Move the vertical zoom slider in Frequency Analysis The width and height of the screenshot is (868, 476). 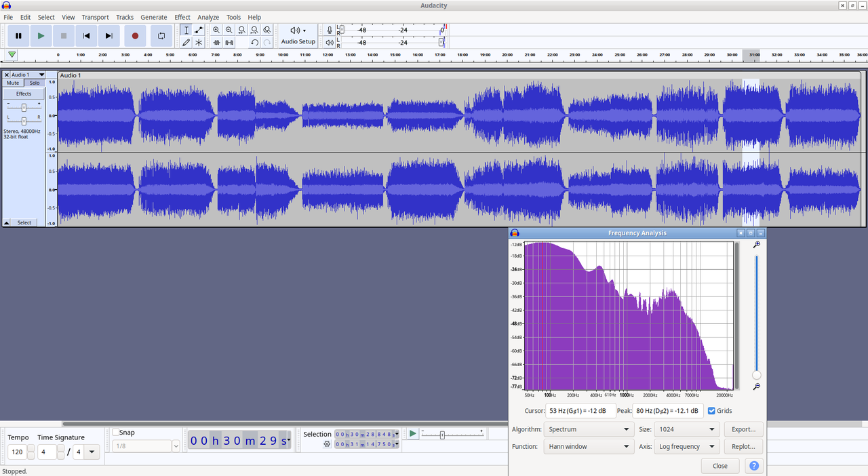pos(757,375)
